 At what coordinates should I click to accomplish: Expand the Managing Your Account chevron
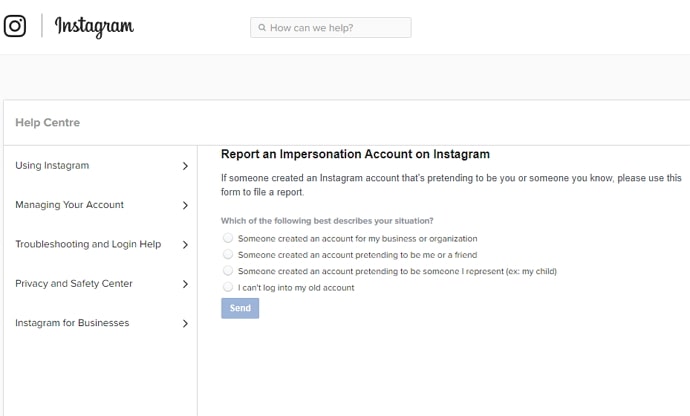point(185,205)
